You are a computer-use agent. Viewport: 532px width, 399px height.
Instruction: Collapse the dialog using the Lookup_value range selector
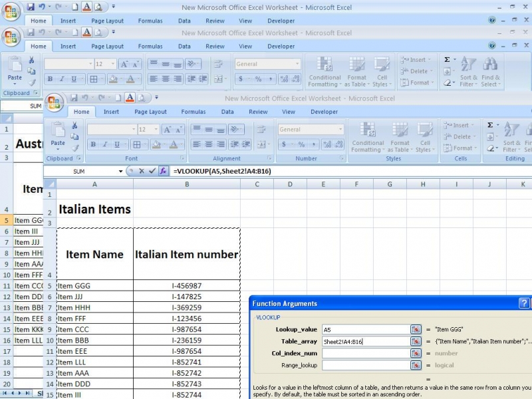pyautogui.click(x=416, y=329)
